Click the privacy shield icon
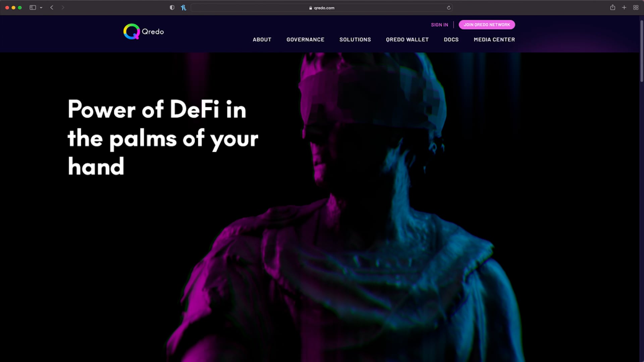Image resolution: width=644 pixels, height=362 pixels. click(x=172, y=7)
